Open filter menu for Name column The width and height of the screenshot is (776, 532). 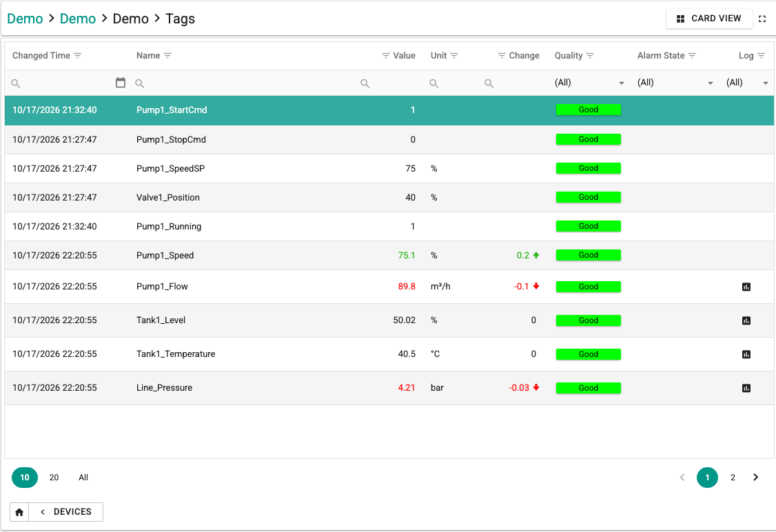[x=167, y=56]
